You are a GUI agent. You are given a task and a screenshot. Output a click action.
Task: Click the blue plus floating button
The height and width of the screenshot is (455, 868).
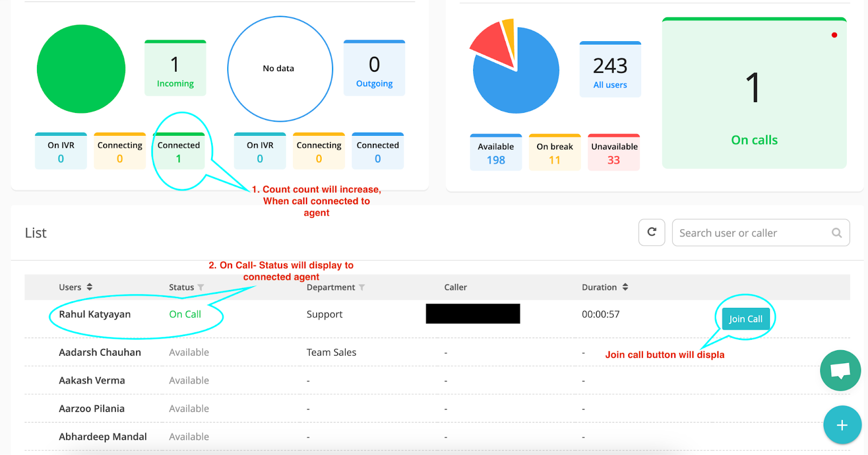[x=842, y=425]
